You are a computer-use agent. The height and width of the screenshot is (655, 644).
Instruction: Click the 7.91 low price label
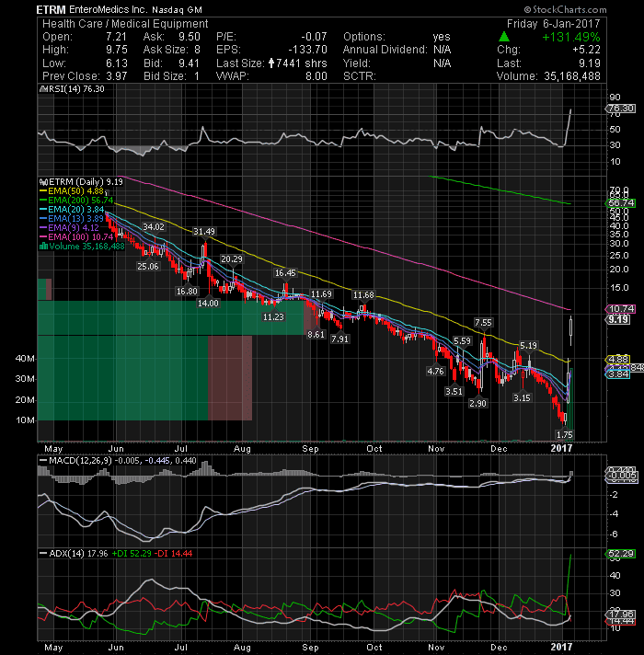click(x=339, y=339)
